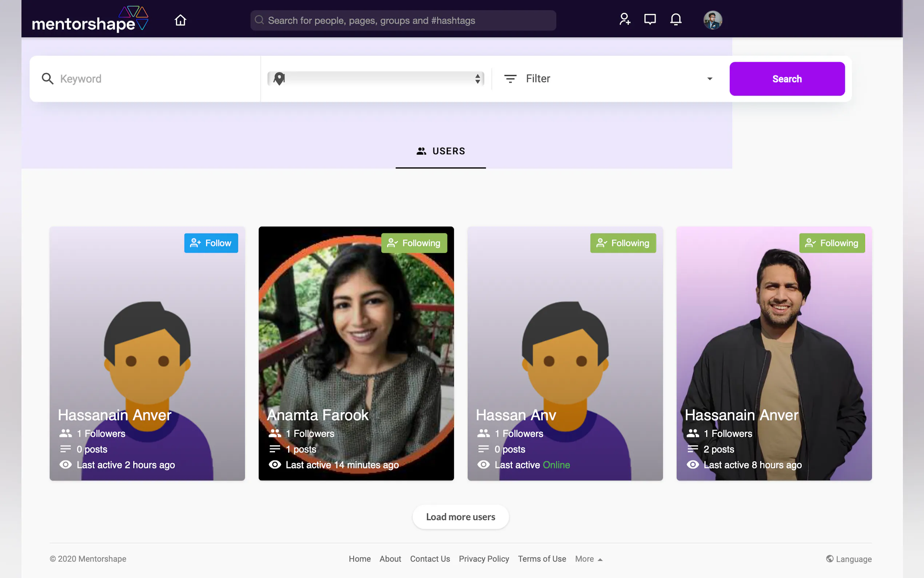Click the home icon in navbar

tap(180, 20)
